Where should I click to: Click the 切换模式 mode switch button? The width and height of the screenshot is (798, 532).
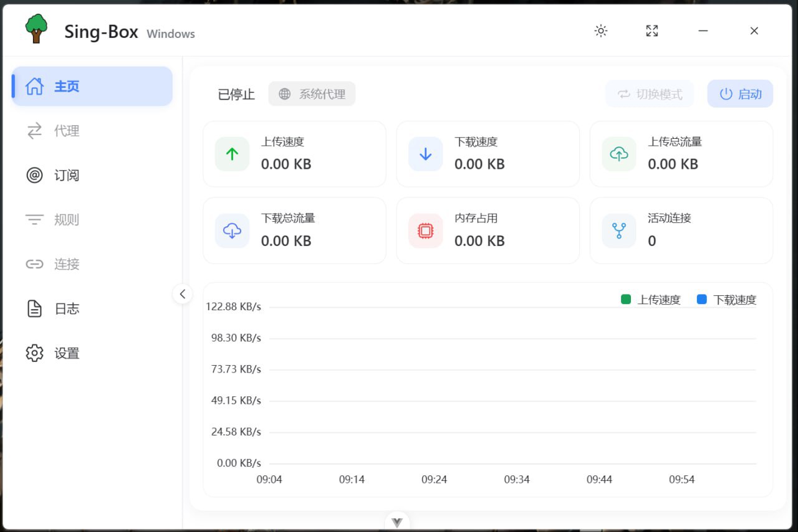pyautogui.click(x=650, y=93)
